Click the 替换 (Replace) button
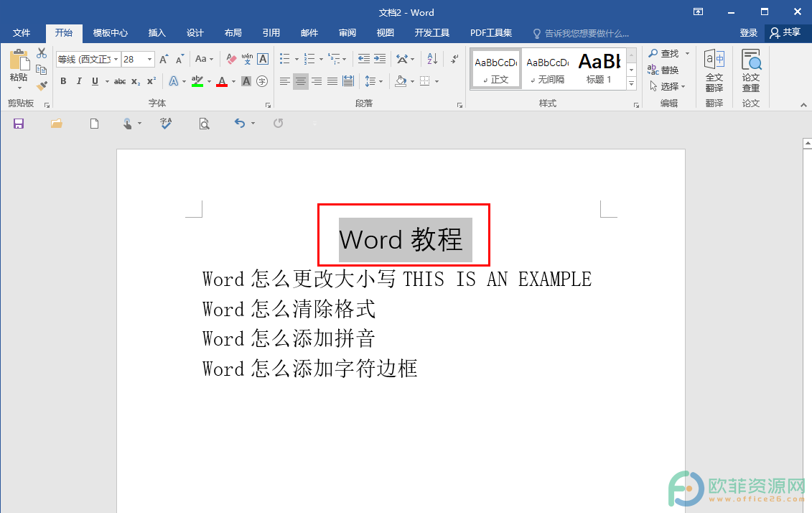This screenshot has width=812, height=513. pos(663,70)
